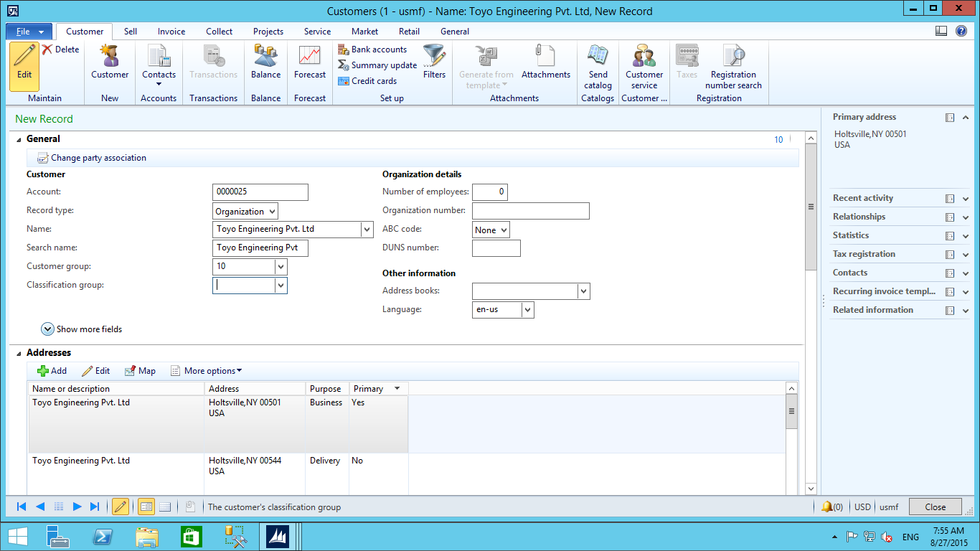The height and width of the screenshot is (551, 980).
Task: Switch to the Sell tab
Action: (x=131, y=32)
